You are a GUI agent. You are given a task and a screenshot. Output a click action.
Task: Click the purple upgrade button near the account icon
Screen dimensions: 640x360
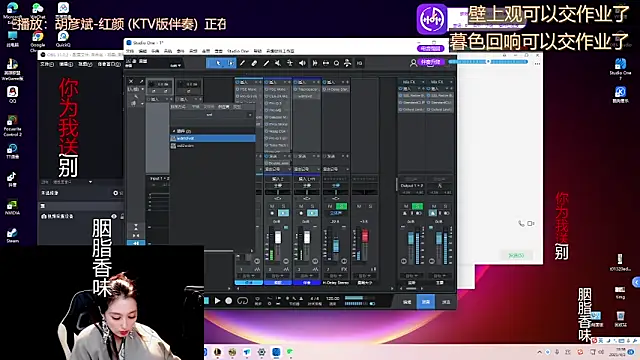tap(431, 62)
